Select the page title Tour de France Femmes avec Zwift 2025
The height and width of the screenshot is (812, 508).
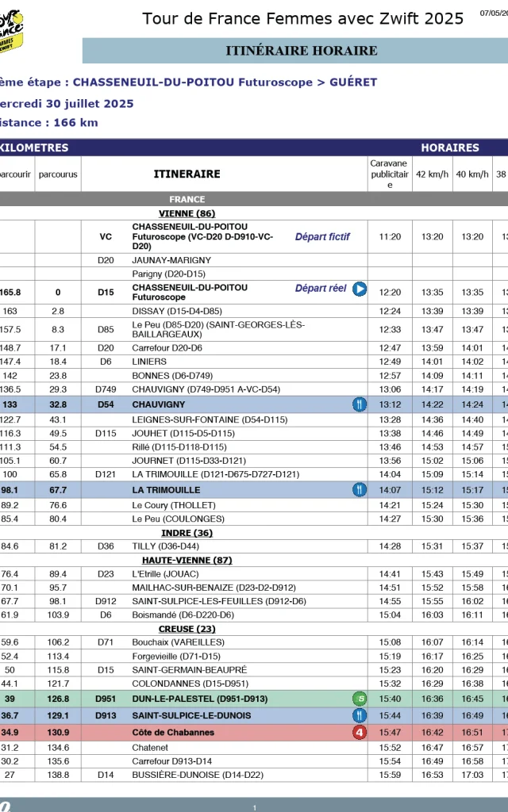(x=302, y=19)
